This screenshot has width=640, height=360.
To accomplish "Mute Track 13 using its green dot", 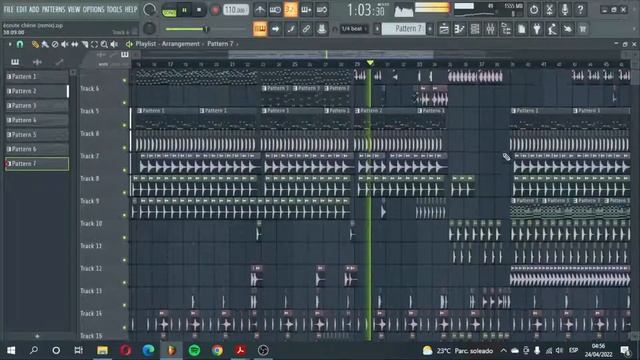I will (x=124, y=305).
